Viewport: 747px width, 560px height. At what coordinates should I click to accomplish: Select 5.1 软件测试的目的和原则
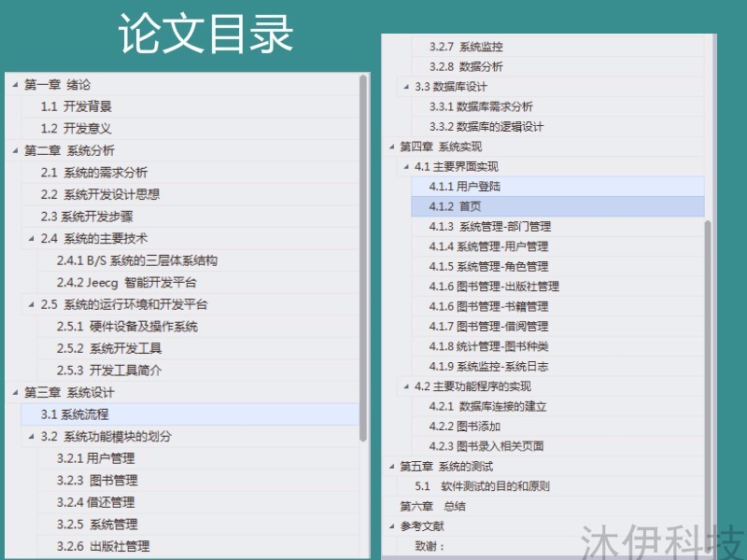(482, 486)
